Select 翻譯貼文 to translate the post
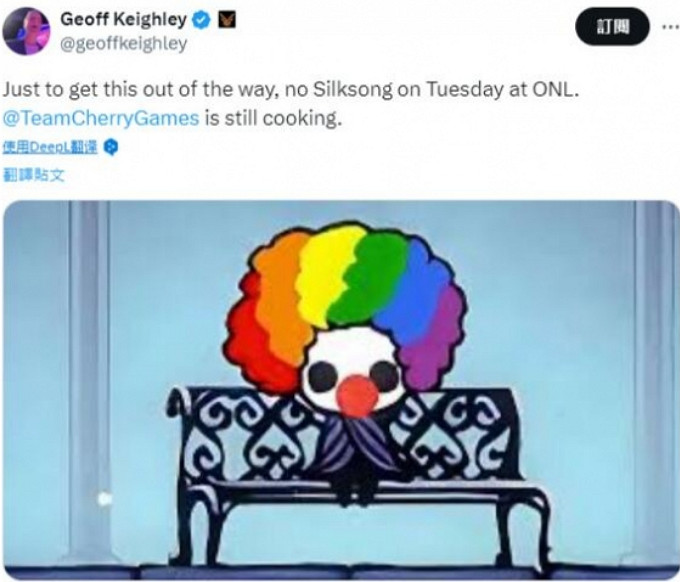 pyautogui.click(x=34, y=175)
